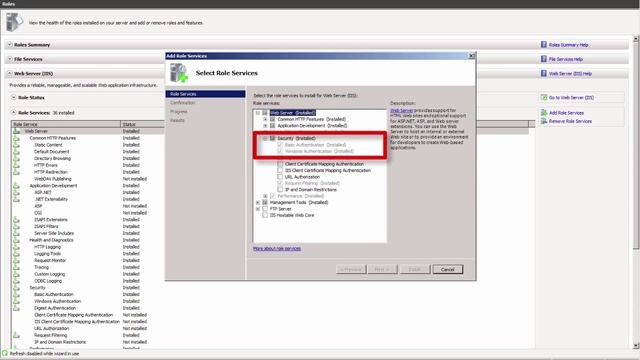The width and height of the screenshot is (640, 360).
Task: Select the Progress wizard step
Action: pyautogui.click(x=179, y=111)
